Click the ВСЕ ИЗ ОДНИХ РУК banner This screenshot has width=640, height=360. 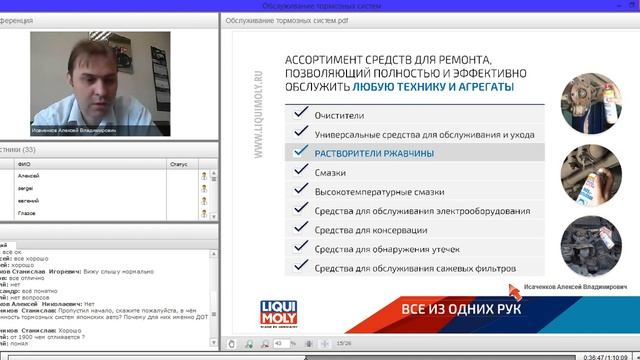pos(461,309)
